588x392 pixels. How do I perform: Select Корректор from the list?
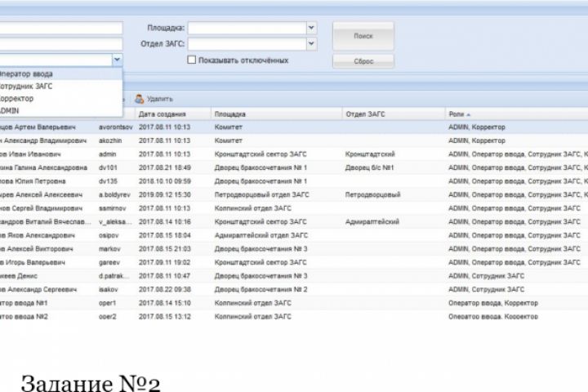click(x=61, y=99)
